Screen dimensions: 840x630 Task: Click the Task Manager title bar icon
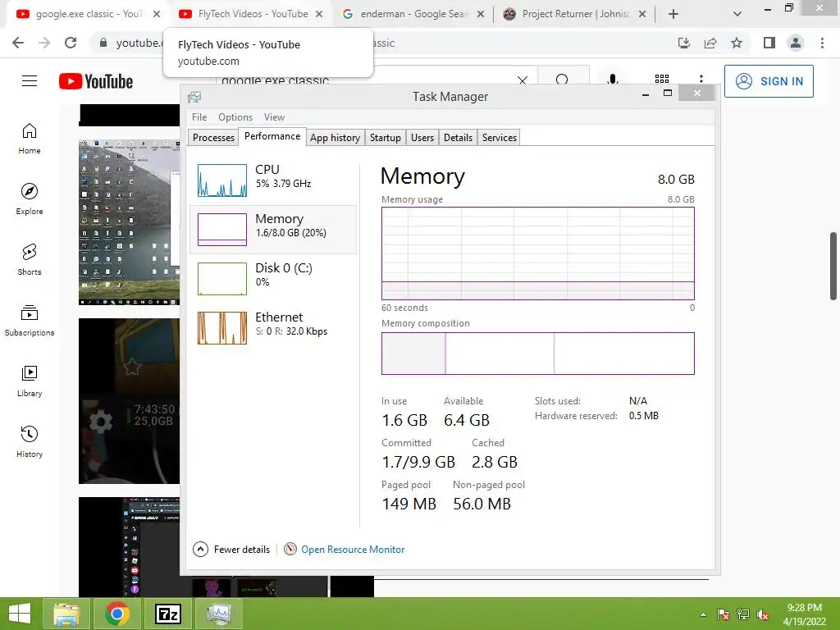(194, 97)
